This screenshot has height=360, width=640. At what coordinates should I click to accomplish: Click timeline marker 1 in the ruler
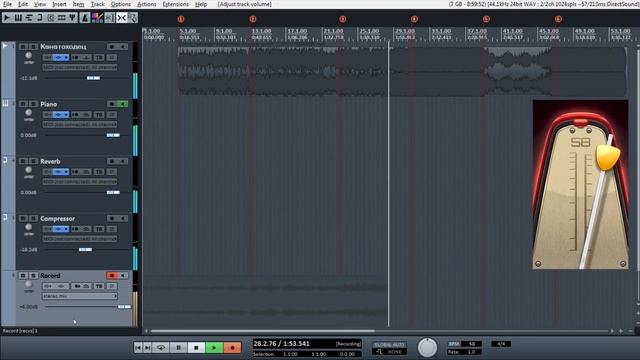click(181, 19)
